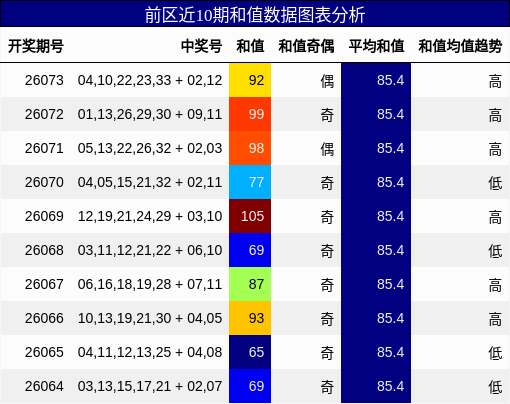This screenshot has width=510, height=404.
Task: Click period number 26071
Action: (x=44, y=148)
